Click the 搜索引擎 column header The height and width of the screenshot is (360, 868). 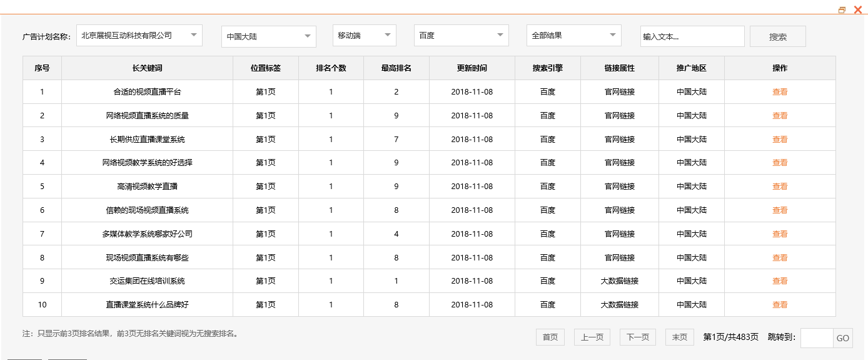click(548, 68)
